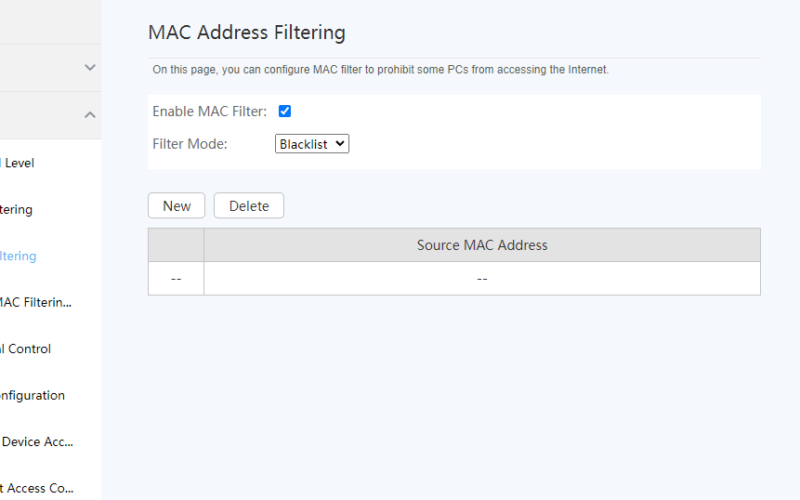
Task: Click the Enable MAC Filter label text
Action: [209, 111]
